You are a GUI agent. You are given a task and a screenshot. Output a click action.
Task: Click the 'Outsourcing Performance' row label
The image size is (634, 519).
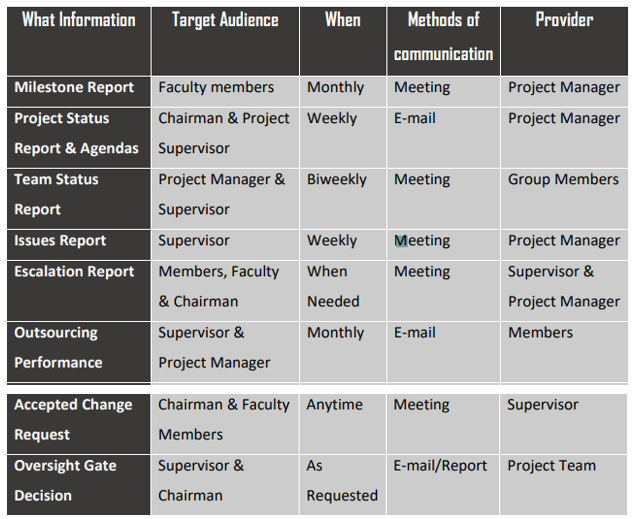[x=79, y=352]
